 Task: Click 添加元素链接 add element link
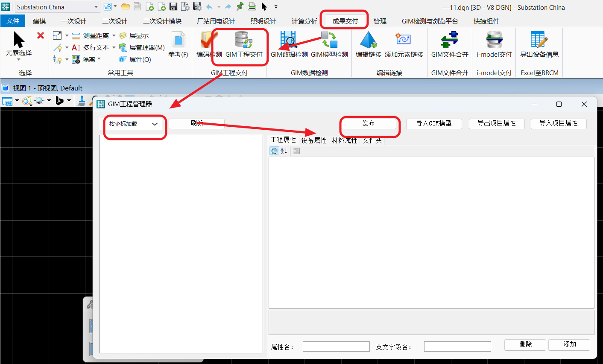404,44
